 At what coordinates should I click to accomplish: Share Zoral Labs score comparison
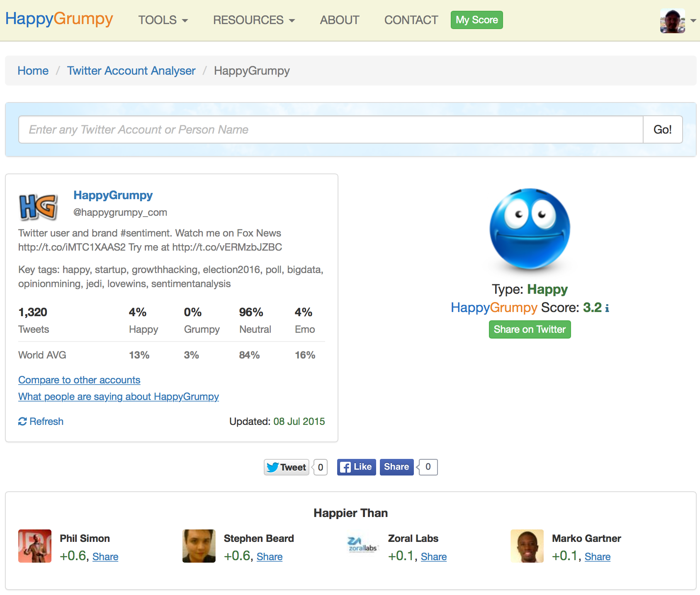(434, 557)
